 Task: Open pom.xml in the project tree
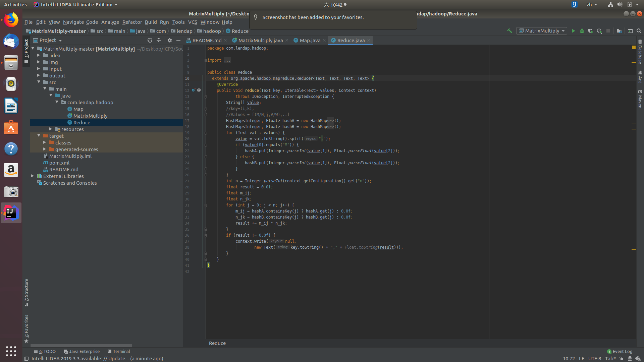click(59, 163)
